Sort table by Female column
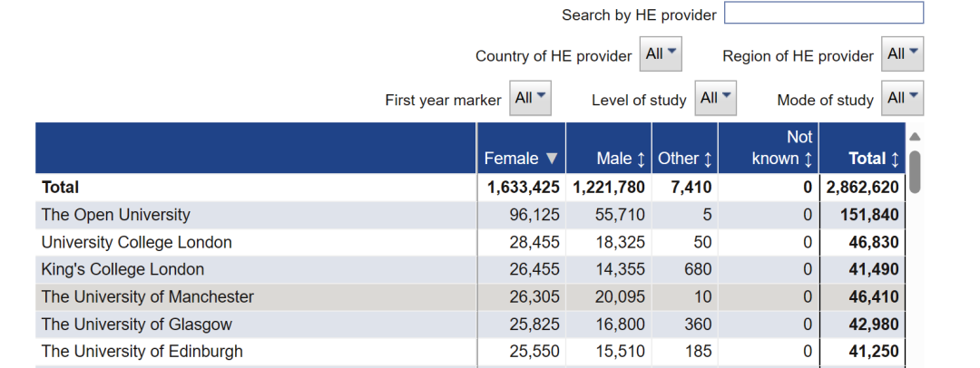This screenshot has height=368, width=980. [x=521, y=159]
